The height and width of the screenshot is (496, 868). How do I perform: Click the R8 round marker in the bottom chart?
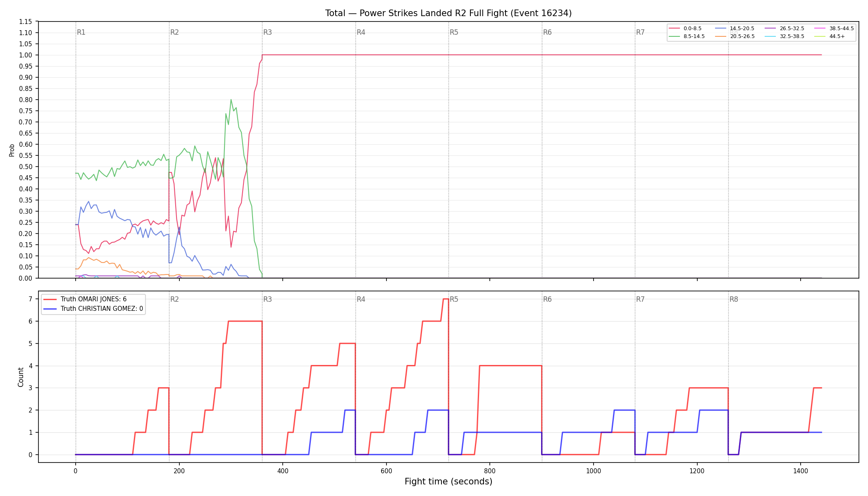(x=734, y=299)
